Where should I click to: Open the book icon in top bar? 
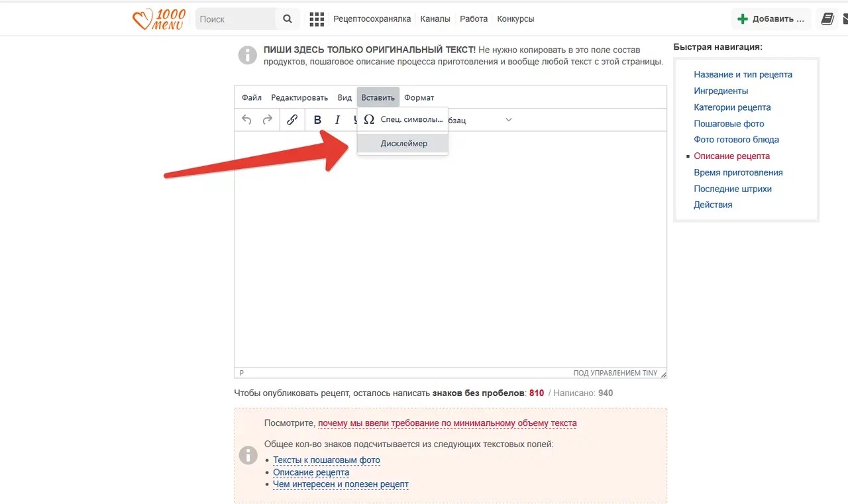pyautogui.click(x=827, y=19)
